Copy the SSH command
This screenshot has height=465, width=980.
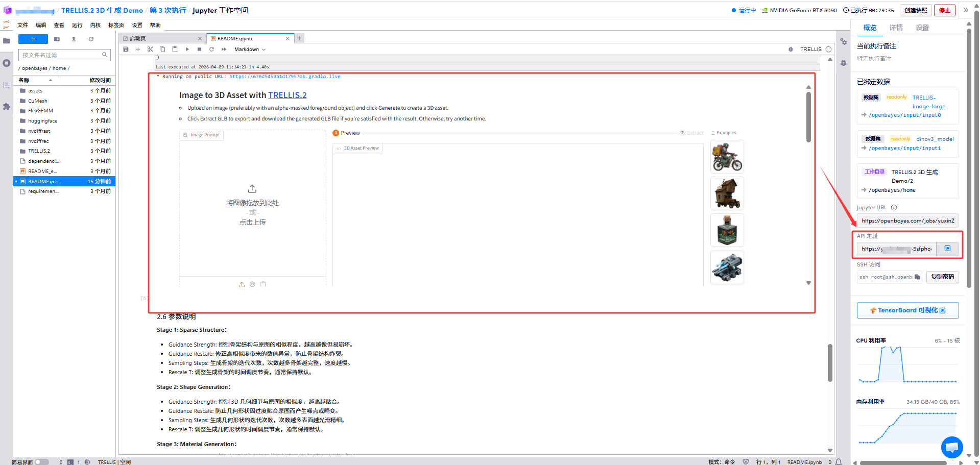pyautogui.click(x=917, y=277)
